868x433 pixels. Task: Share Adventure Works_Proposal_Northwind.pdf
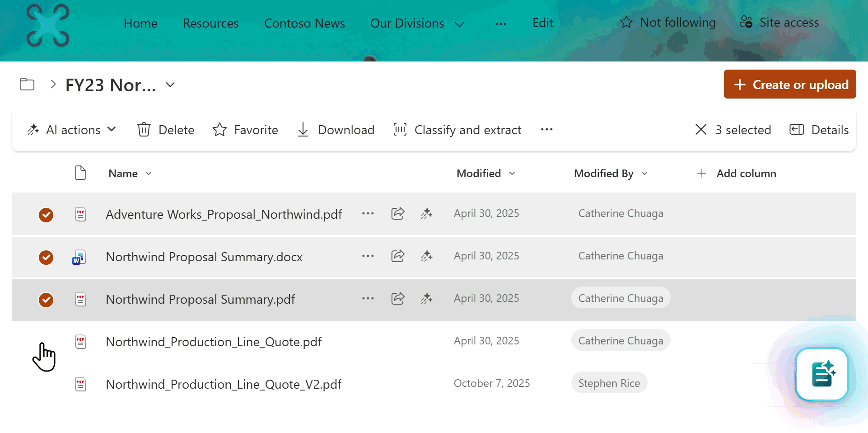[397, 213]
